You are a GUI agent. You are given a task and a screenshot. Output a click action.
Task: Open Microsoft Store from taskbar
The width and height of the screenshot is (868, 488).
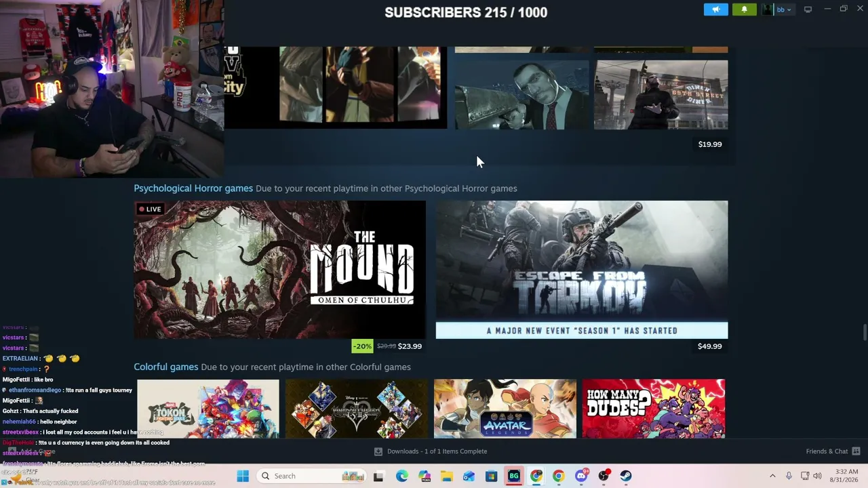pos(492,476)
